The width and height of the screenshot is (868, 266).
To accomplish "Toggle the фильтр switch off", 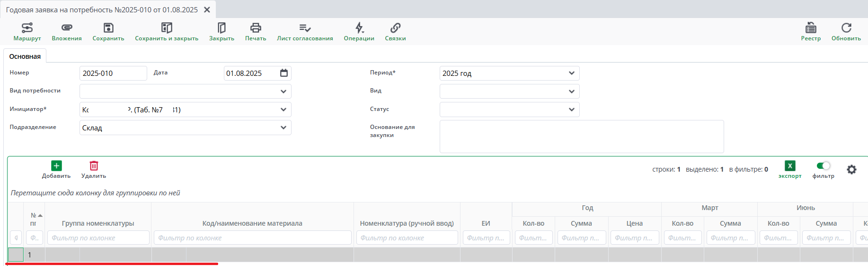I will click(824, 165).
